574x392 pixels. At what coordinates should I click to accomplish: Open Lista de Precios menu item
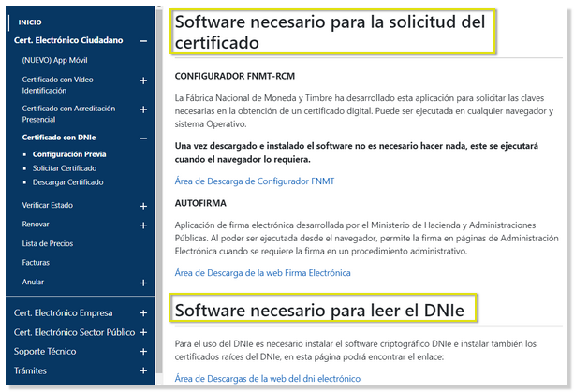click(47, 243)
